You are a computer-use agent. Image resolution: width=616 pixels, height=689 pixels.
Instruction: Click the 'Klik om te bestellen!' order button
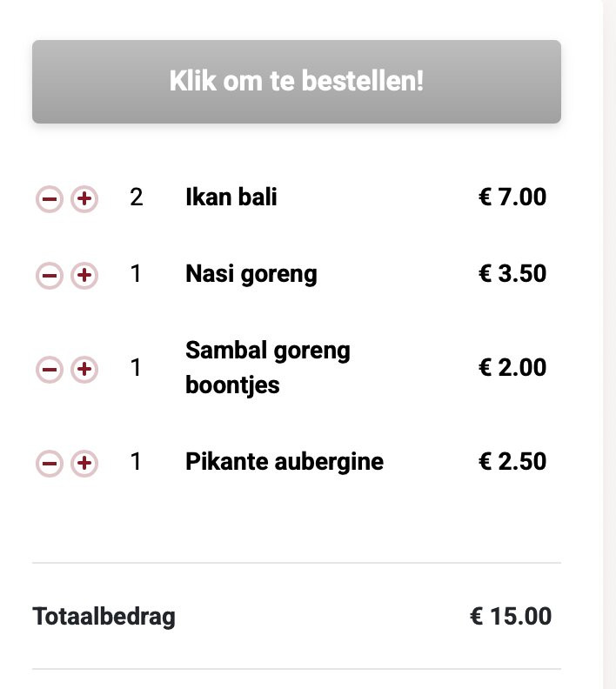(297, 82)
